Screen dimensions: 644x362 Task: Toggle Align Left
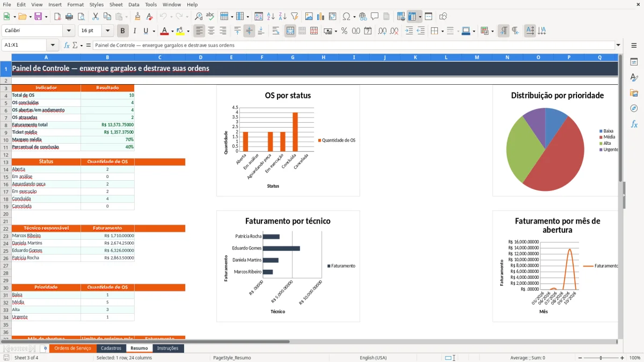point(200,31)
